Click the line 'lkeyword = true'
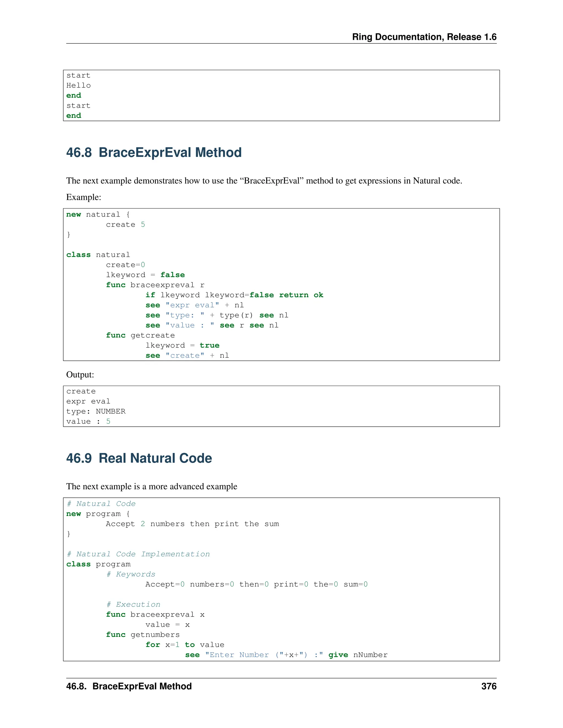The height and width of the screenshot is (728, 563). [x=183, y=345]
